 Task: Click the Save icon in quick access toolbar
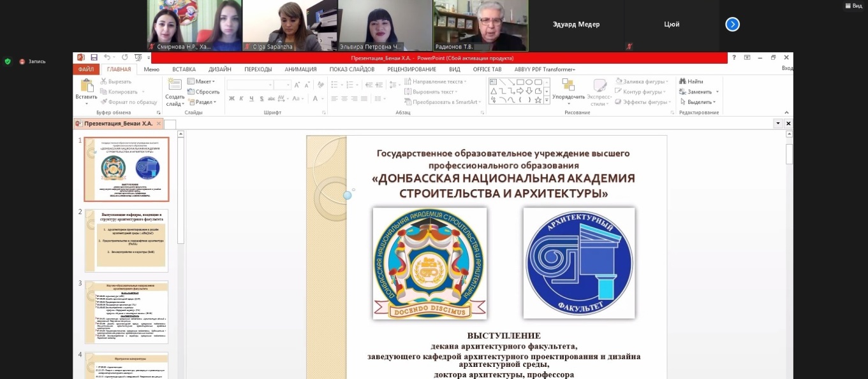(94, 58)
